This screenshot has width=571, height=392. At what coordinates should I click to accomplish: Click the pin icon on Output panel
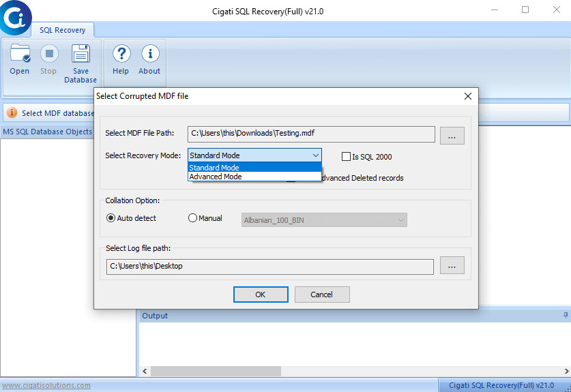566,315
